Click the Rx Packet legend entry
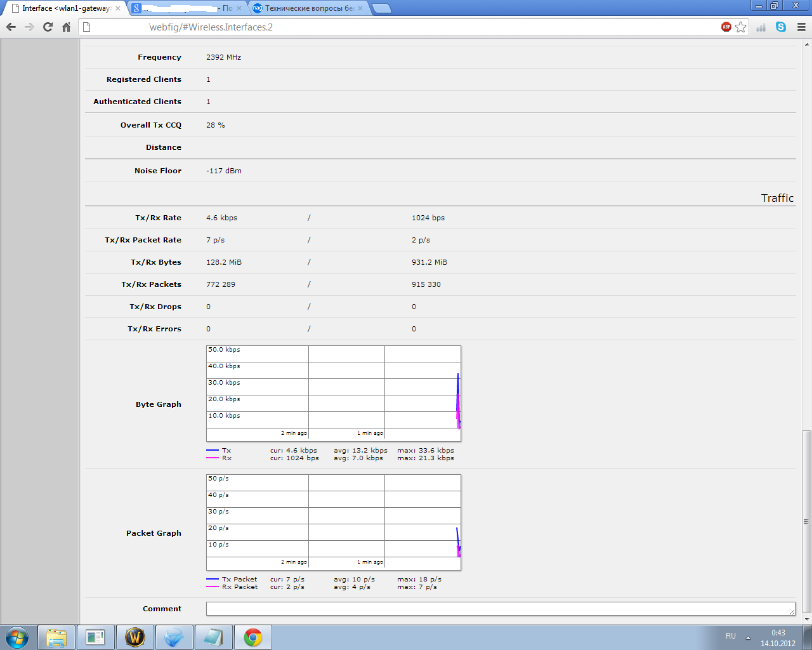812x650 pixels. (x=239, y=587)
